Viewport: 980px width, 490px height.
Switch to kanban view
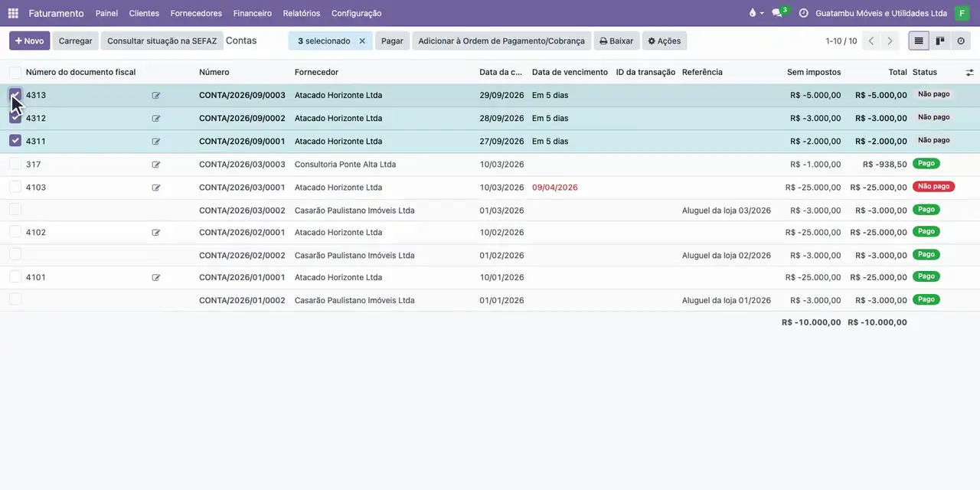pyautogui.click(x=940, y=41)
